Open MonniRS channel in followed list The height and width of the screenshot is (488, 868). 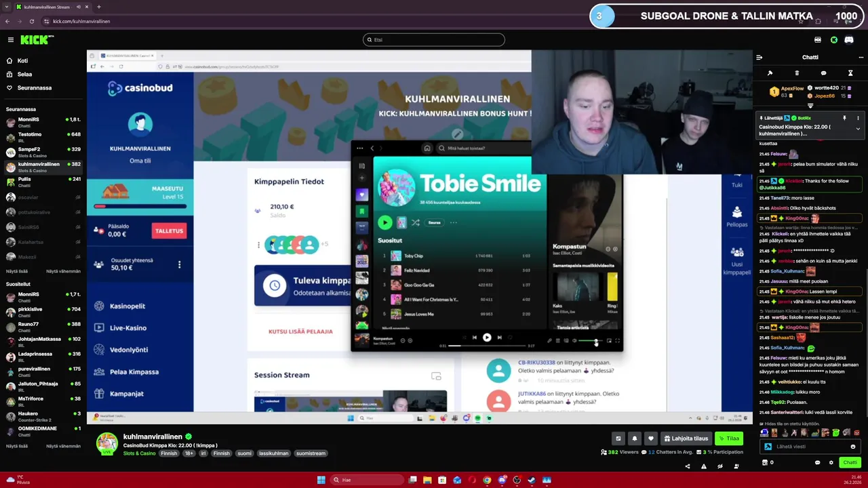tap(43, 122)
